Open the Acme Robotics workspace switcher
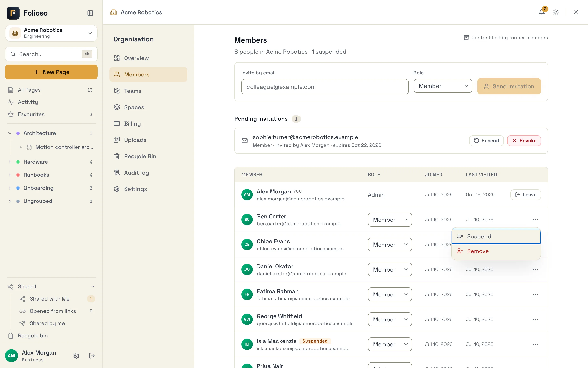 tap(51, 33)
